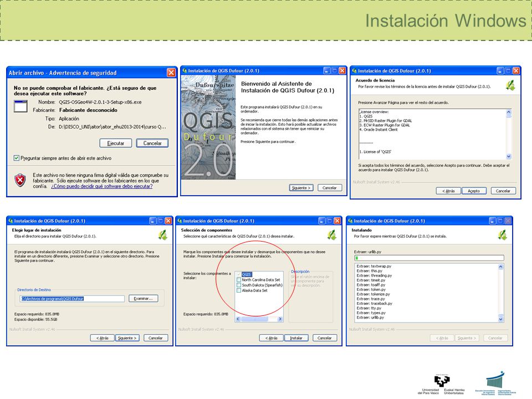Image resolution: width=532 pixels, height=399 pixels.
Task: Click the license text scrollbar down arrow
Action: [509, 156]
